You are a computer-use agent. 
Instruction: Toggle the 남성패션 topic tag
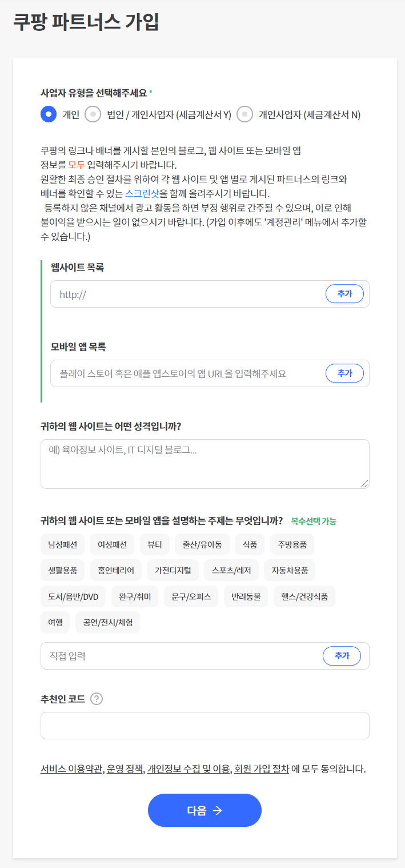click(x=63, y=544)
